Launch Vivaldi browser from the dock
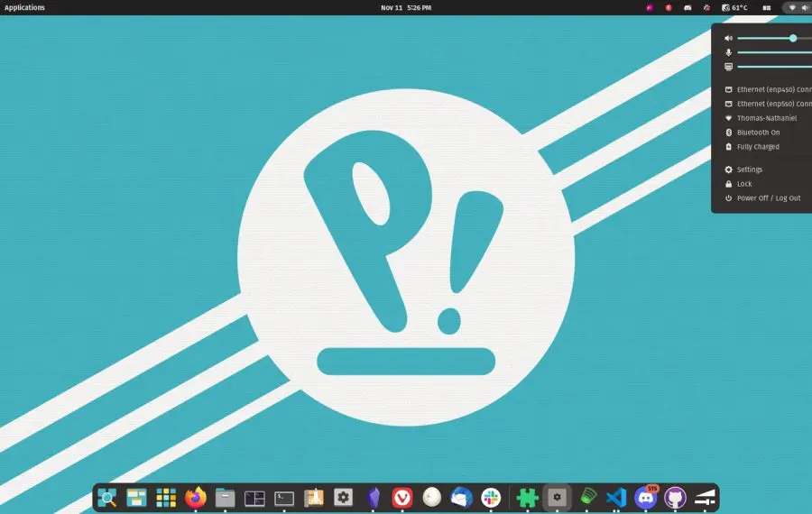Image resolution: width=812 pixels, height=514 pixels. (402, 498)
